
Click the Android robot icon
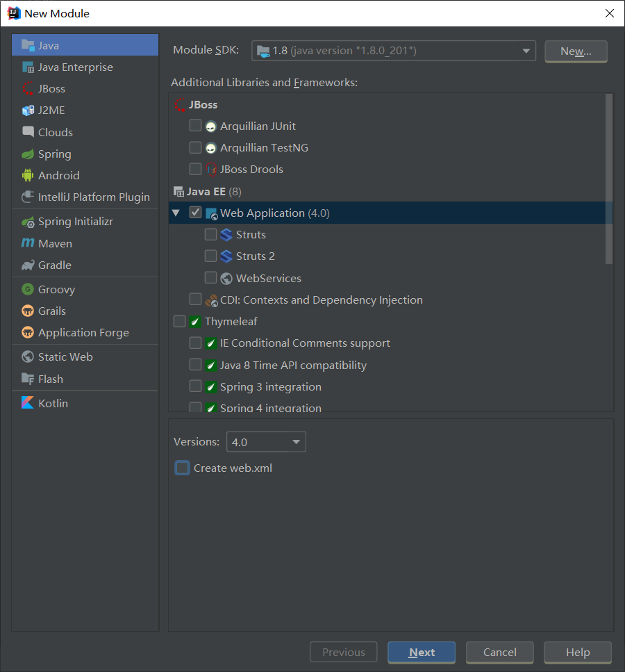click(x=28, y=175)
